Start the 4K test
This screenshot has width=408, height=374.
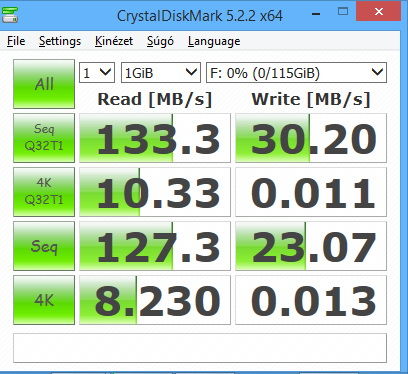point(44,300)
